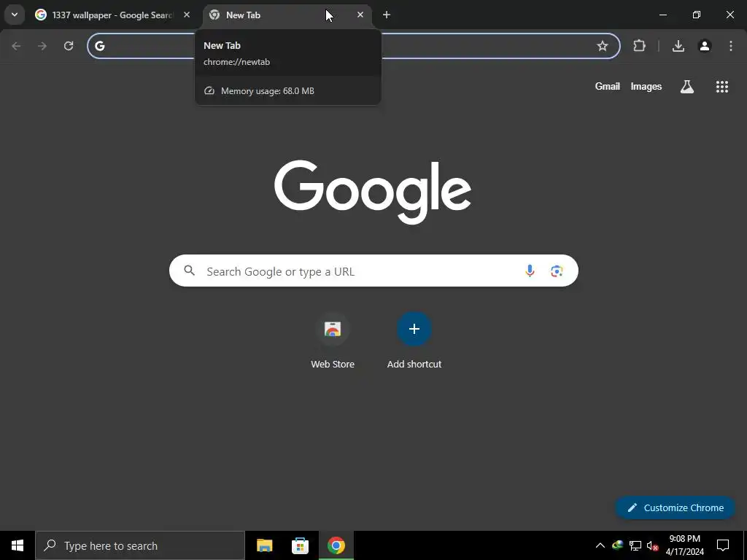Open the Chrome three-dot menu
This screenshot has height=560, width=747.
coord(731,46)
